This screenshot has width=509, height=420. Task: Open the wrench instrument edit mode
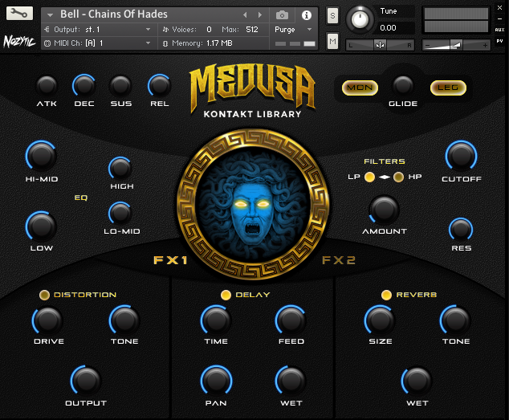19,13
